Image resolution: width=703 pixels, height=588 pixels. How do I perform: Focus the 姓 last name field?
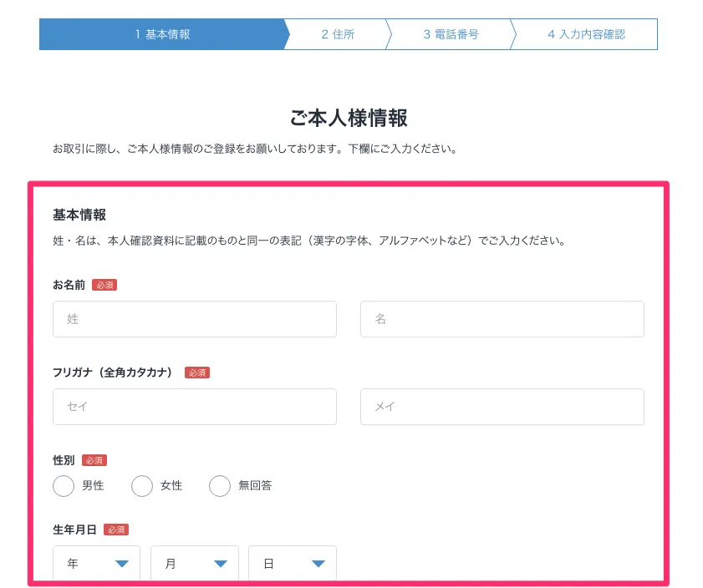tap(195, 319)
